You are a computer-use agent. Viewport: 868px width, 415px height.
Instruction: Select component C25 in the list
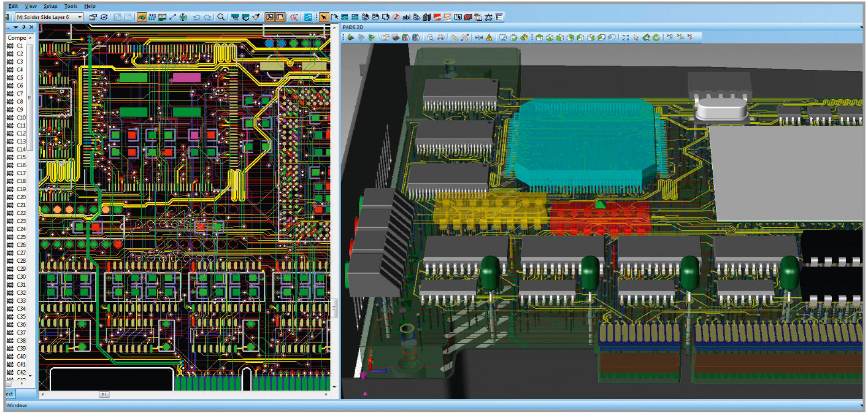tap(21, 237)
